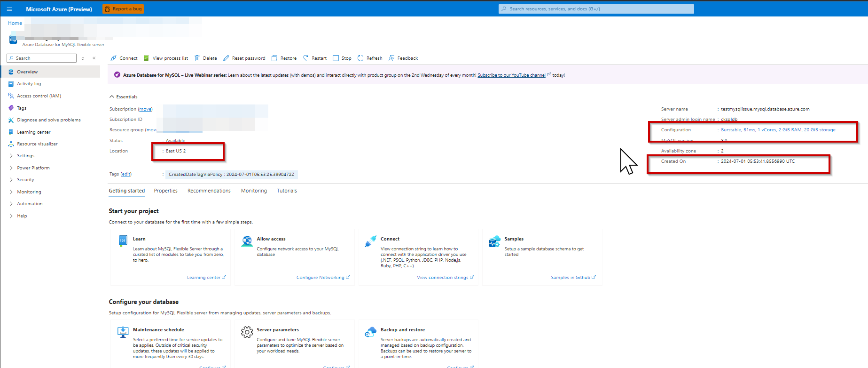Open View process list

pyautogui.click(x=165, y=58)
